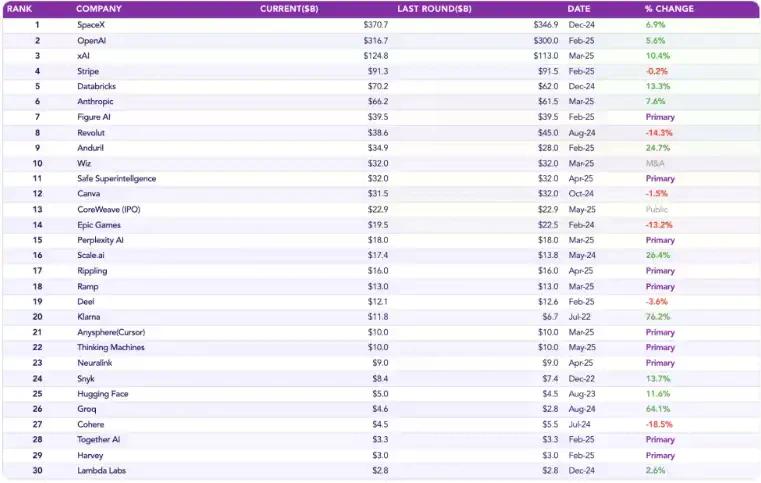Click the Hugging Face company name

pyautogui.click(x=103, y=394)
